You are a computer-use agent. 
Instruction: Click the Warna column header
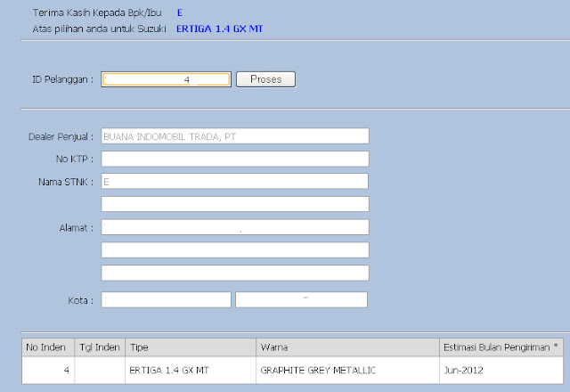[347, 347]
